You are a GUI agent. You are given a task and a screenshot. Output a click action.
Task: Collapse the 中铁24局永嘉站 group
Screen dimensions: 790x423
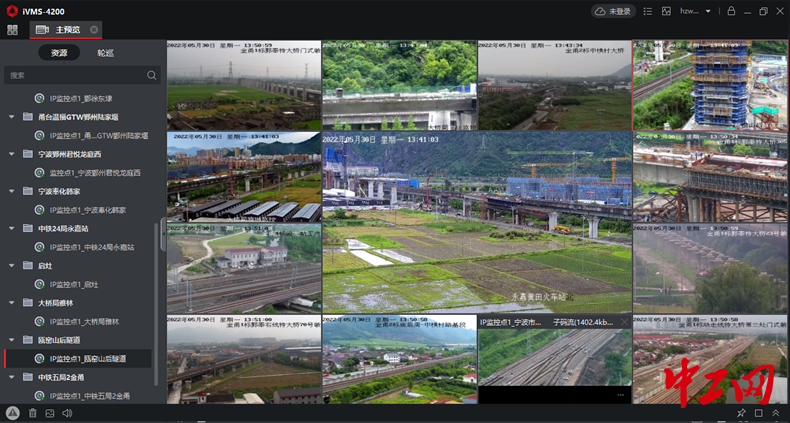tap(12, 228)
